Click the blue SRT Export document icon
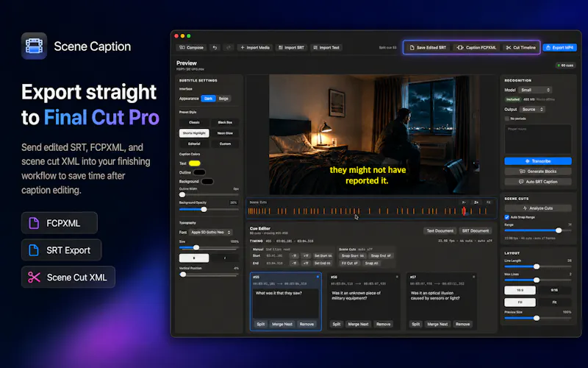Viewport: 588px width, 368px height. point(34,250)
